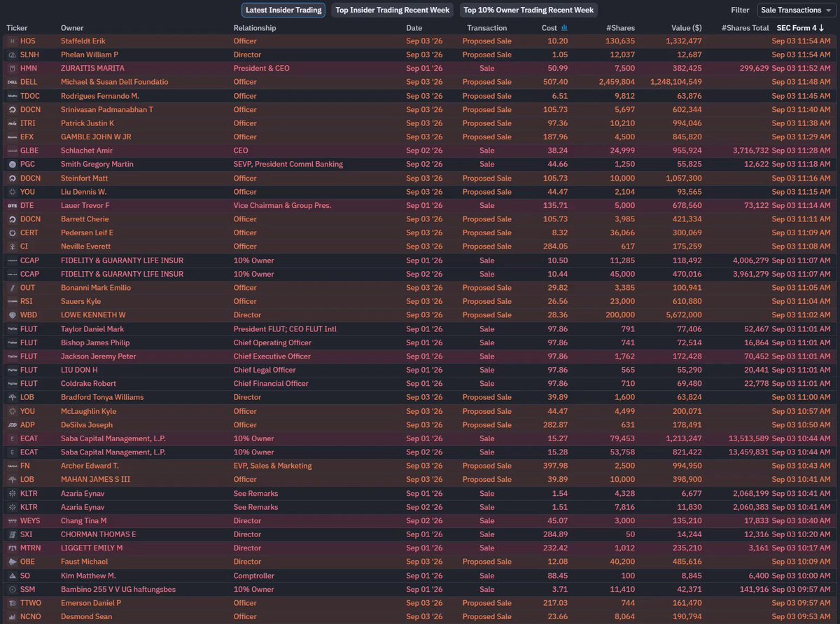The image size is (840, 624).
Task: Click the GLBE company logo icon
Action: 12,151
